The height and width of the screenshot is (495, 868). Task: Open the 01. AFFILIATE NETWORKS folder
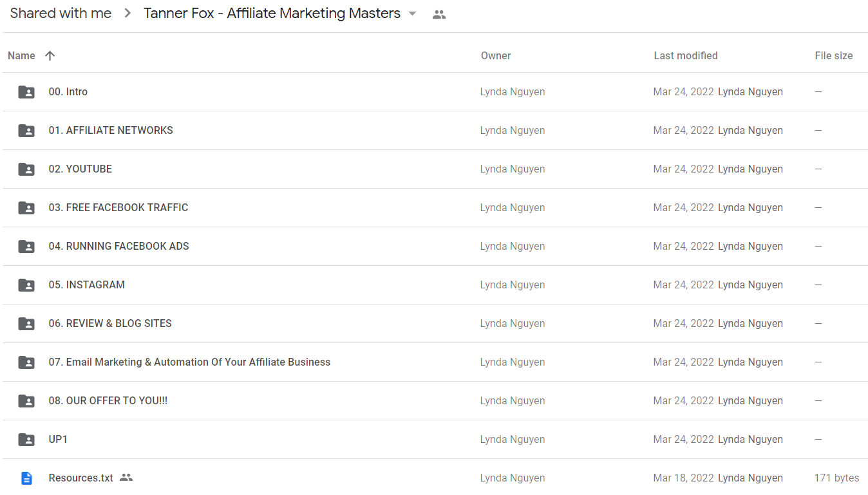[x=111, y=130]
